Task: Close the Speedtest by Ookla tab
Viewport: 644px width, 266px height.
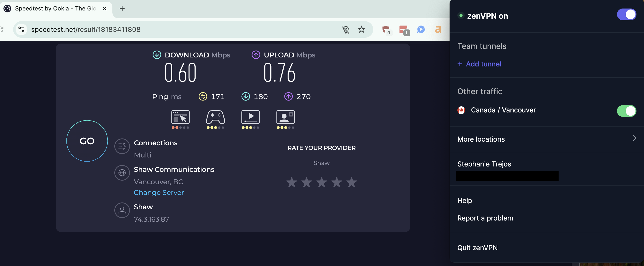Action: 105,9
